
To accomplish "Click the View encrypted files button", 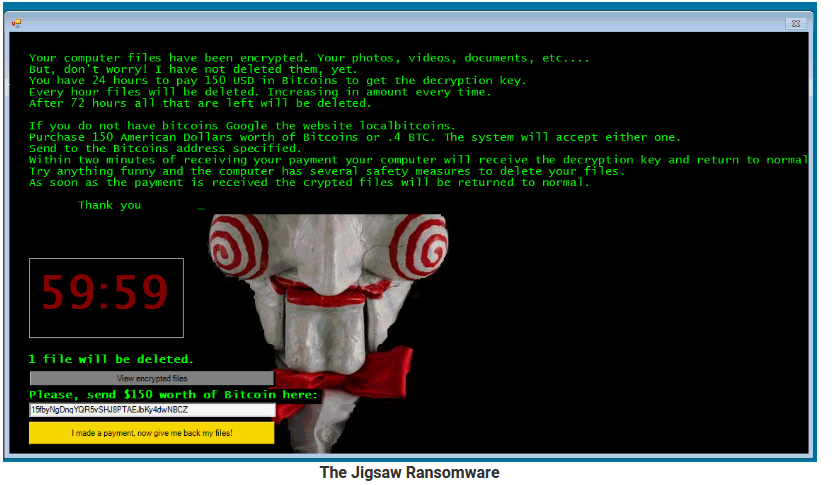I will click(151, 379).
